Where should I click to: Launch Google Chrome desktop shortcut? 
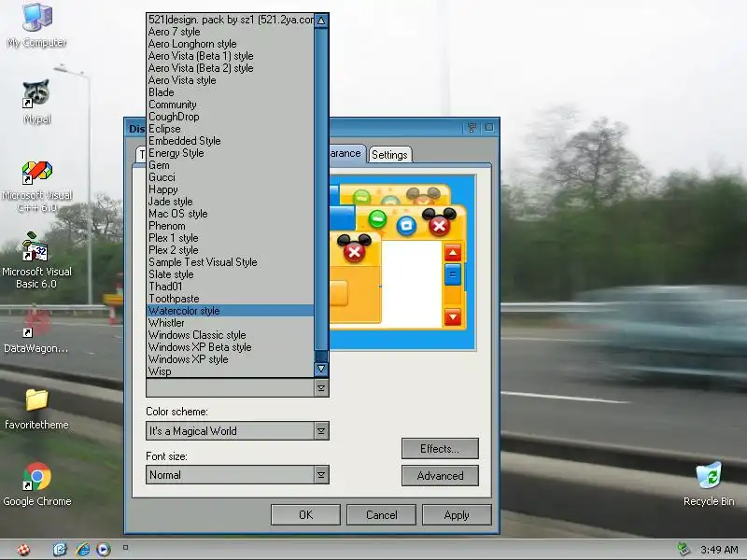pos(36,483)
